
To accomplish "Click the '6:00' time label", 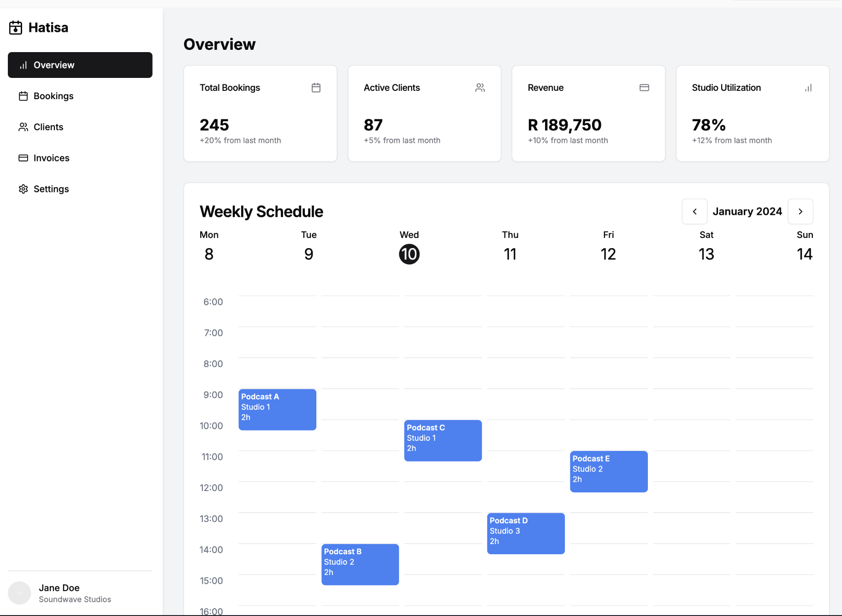I will click(x=213, y=302).
